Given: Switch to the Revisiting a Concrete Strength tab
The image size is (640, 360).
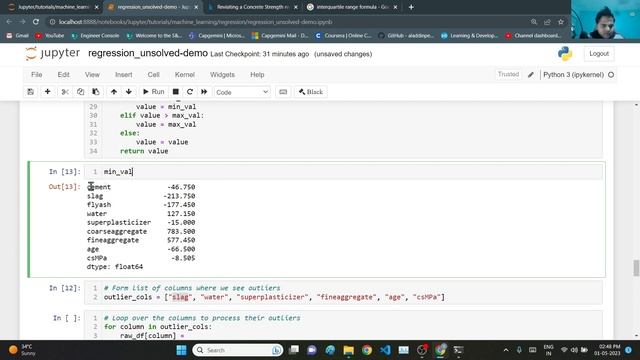Looking at the screenshot, I should coord(252,7).
